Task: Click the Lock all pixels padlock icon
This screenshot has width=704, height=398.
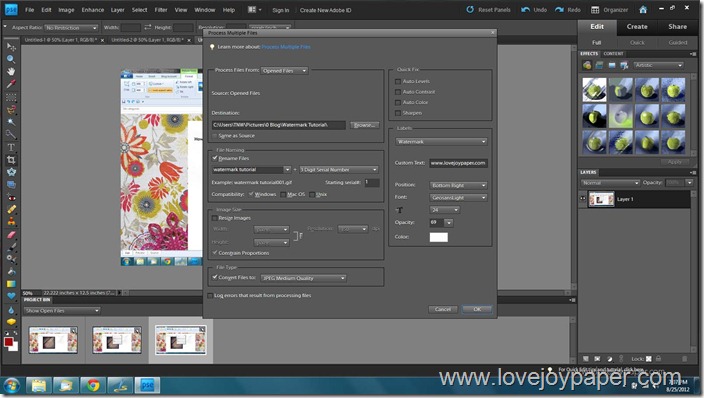Action: coord(658,358)
